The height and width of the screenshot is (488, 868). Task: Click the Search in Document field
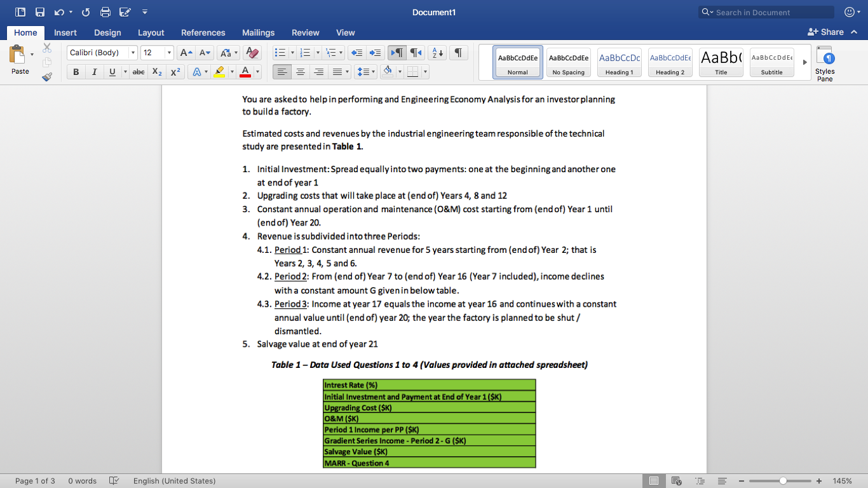click(x=766, y=11)
